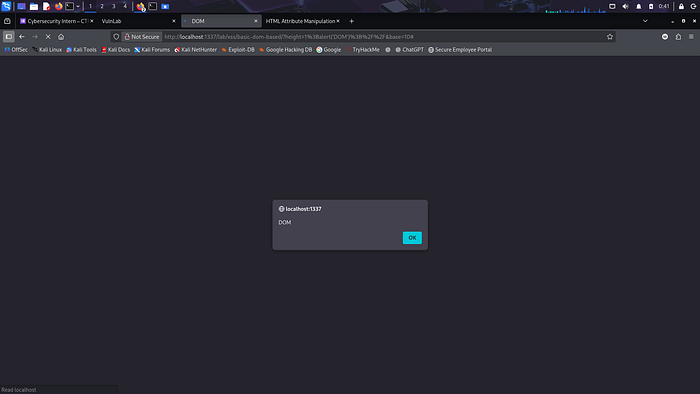Go forward one page
Screen dimensions: 700x394
35,37
